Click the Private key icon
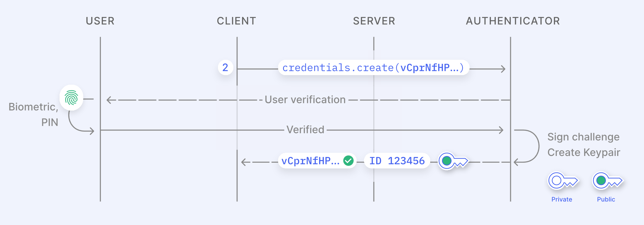The height and width of the screenshot is (225, 644). coord(563,181)
